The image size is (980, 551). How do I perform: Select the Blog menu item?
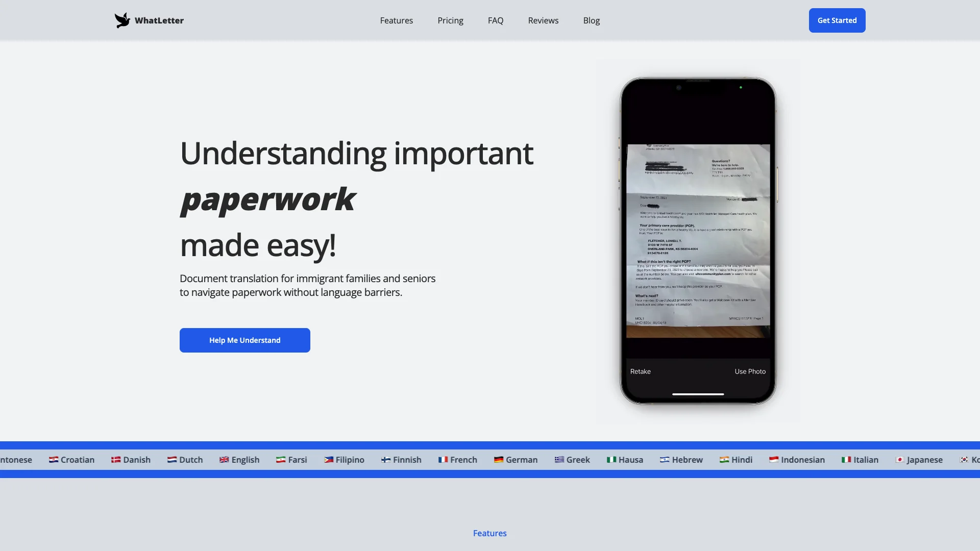[592, 20]
